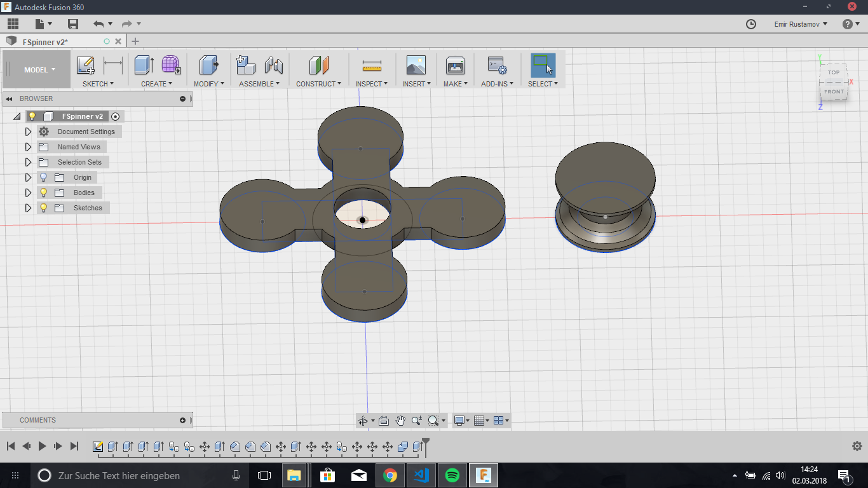Activate the FSpinner v2 component radio button
The width and height of the screenshot is (868, 488).
pyautogui.click(x=115, y=116)
